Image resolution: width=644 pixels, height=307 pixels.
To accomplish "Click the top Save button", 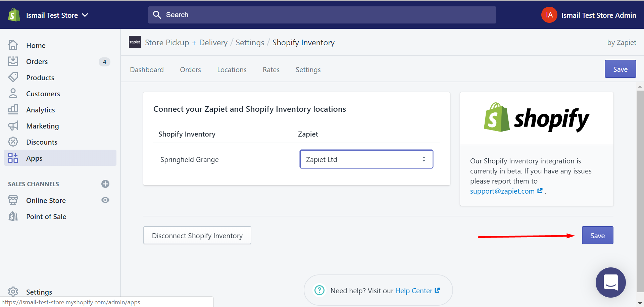I will coord(620,69).
